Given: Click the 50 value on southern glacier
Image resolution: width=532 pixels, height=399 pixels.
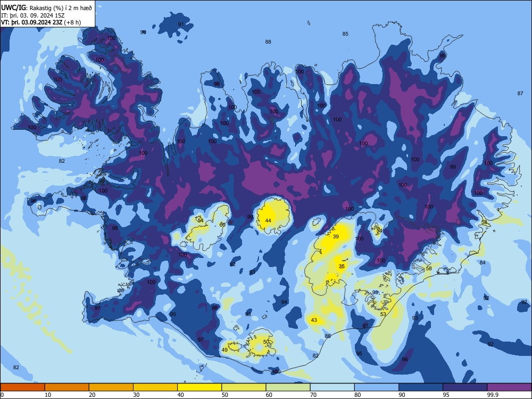Looking at the screenshot, I should [x=267, y=342].
